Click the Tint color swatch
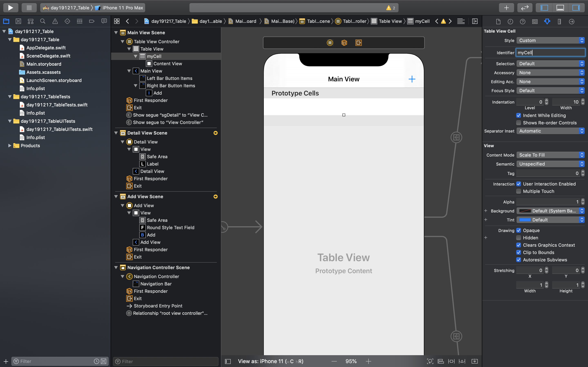This screenshot has width=588, height=367. pyautogui.click(x=525, y=220)
